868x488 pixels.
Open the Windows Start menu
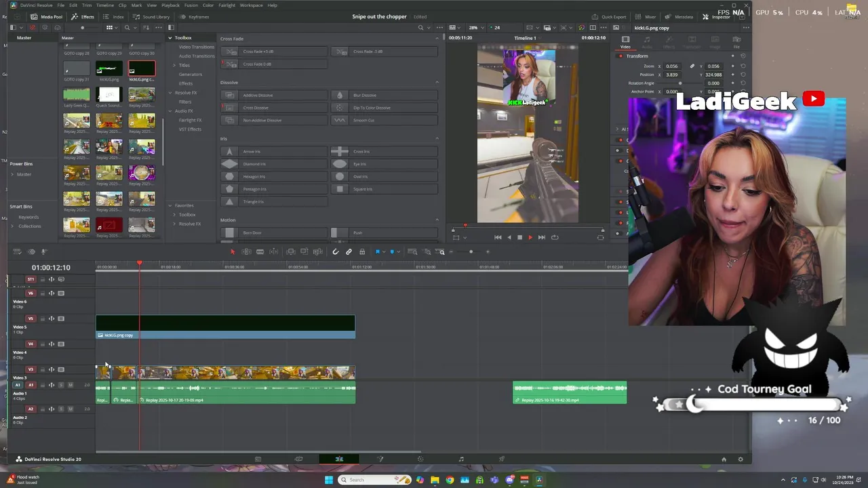(x=329, y=480)
